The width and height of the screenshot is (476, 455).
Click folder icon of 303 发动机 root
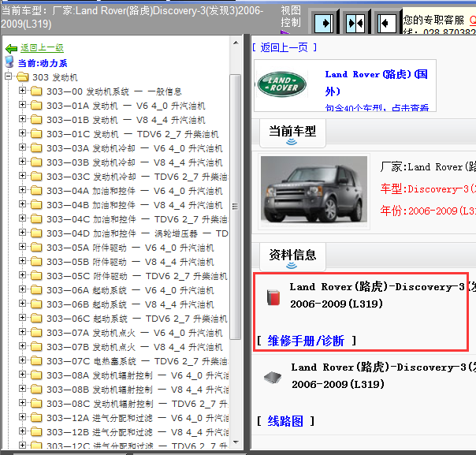click(23, 76)
